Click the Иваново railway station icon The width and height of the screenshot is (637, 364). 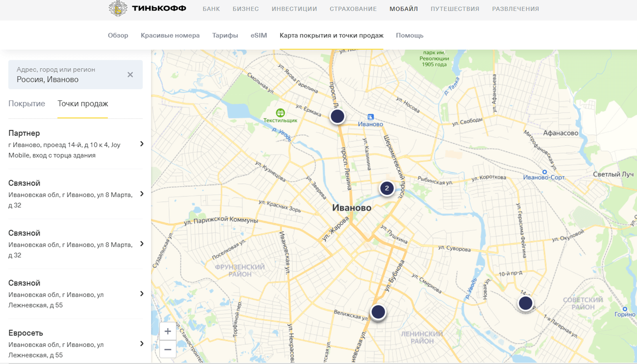coord(370,117)
